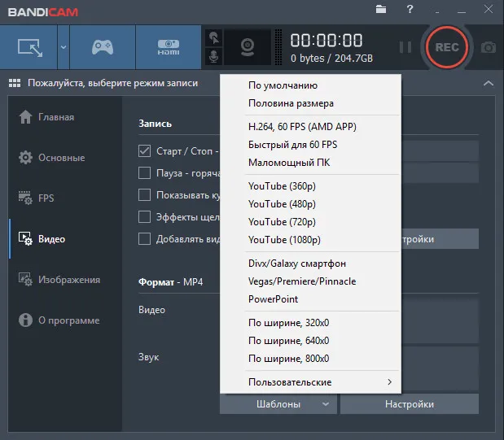Take a screenshot with camera icon

(489, 47)
